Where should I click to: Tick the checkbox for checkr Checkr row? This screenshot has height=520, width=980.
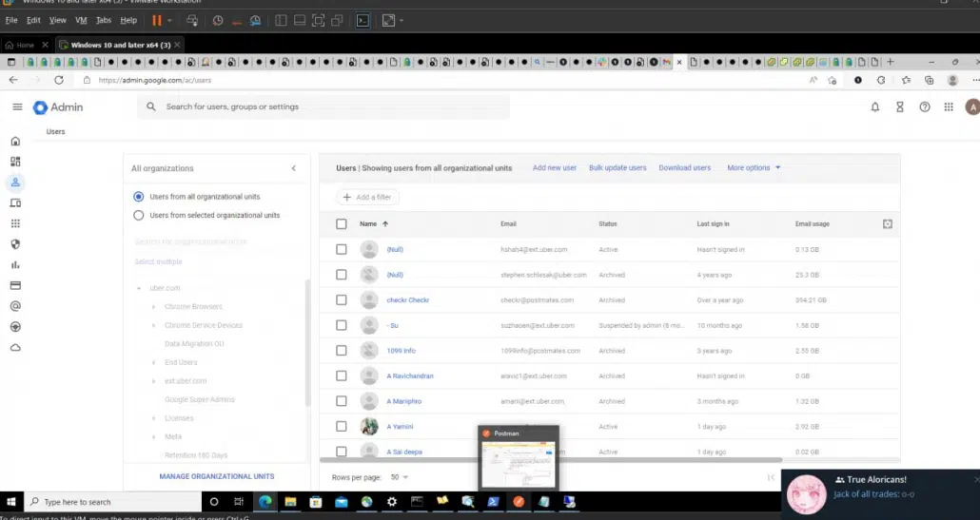(342, 299)
